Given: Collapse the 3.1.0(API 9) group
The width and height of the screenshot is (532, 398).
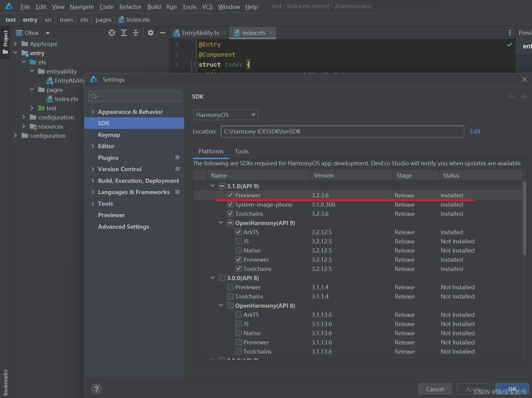Looking at the screenshot, I should (x=213, y=186).
